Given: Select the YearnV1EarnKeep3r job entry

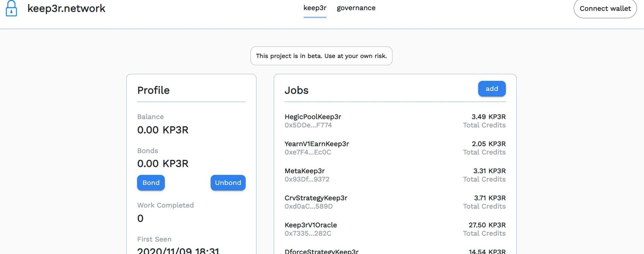Looking at the screenshot, I should [x=316, y=144].
